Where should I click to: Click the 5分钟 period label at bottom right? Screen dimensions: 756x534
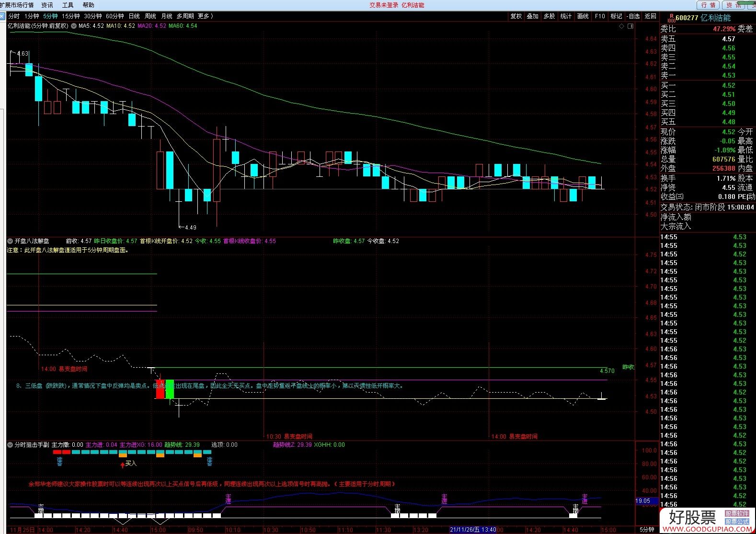647,530
